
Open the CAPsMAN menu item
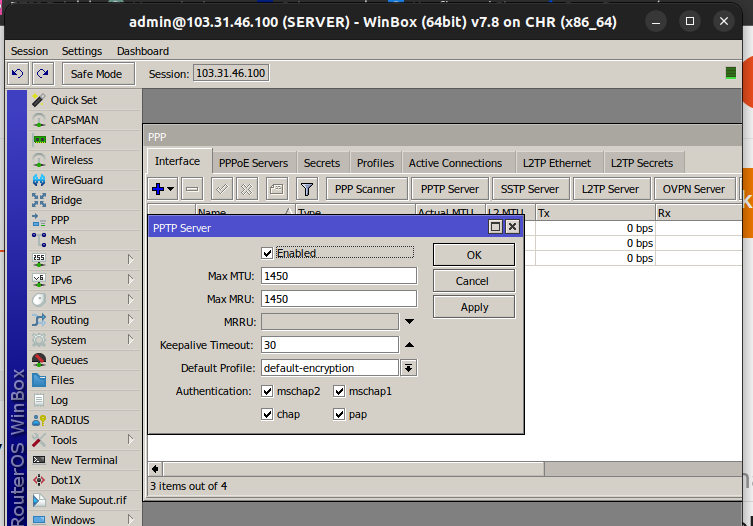click(x=84, y=120)
